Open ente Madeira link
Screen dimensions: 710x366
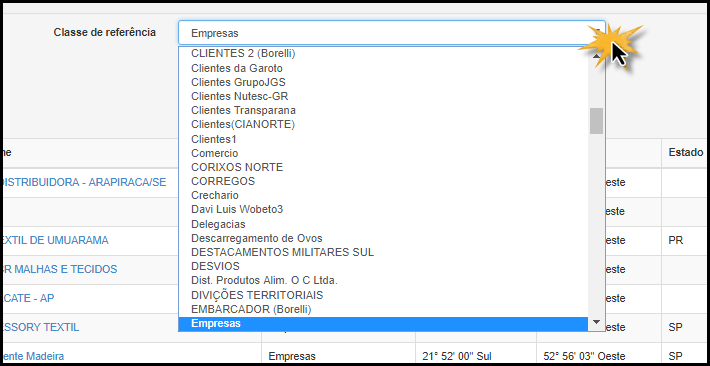click(33, 356)
